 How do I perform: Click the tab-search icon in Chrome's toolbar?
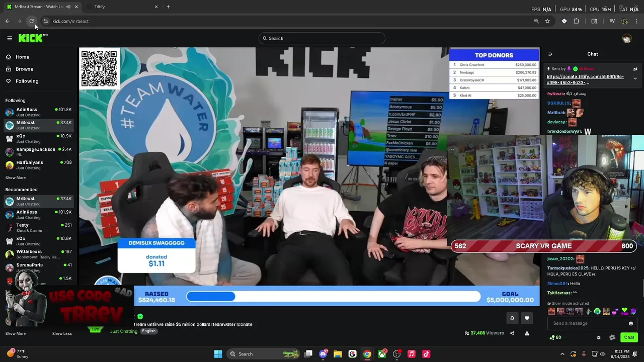[594, 21]
